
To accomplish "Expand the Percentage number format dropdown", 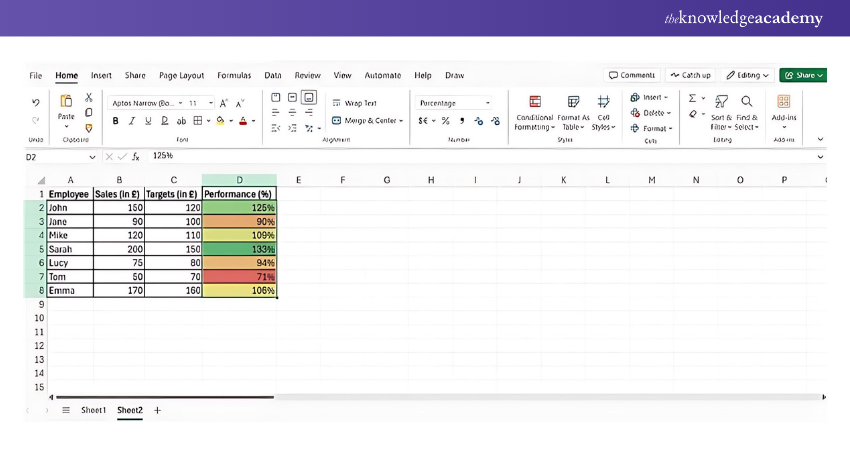I will pyautogui.click(x=487, y=103).
